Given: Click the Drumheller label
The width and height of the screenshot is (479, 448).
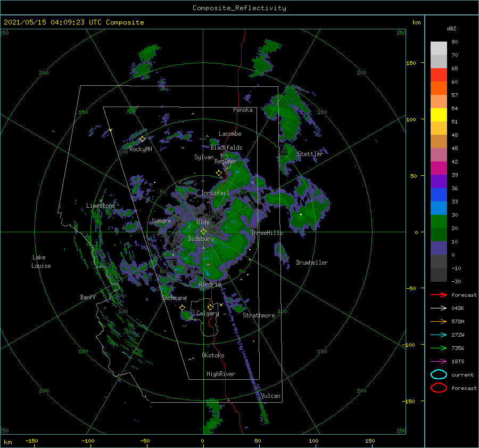Looking at the screenshot, I should (x=312, y=263).
